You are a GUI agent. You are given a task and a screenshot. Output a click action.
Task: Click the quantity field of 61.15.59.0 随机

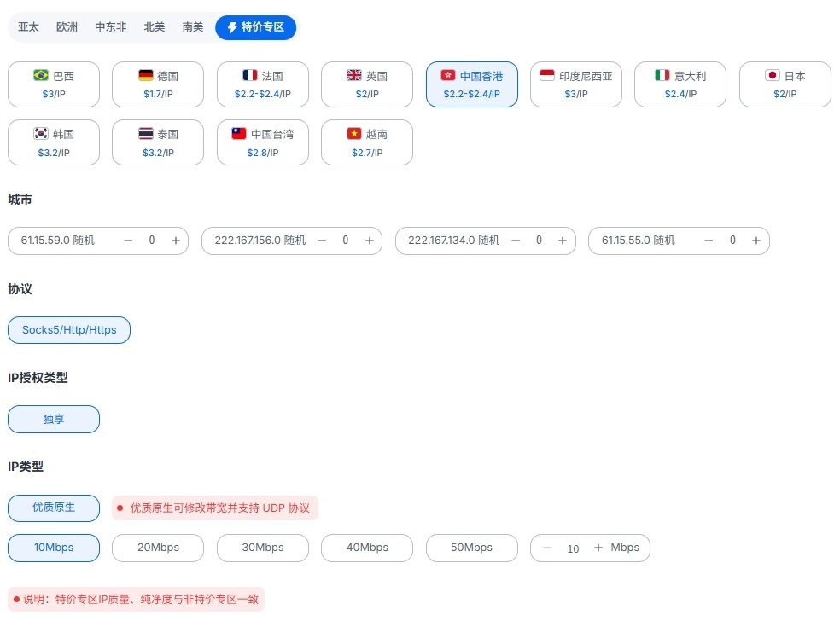pyautogui.click(x=152, y=241)
